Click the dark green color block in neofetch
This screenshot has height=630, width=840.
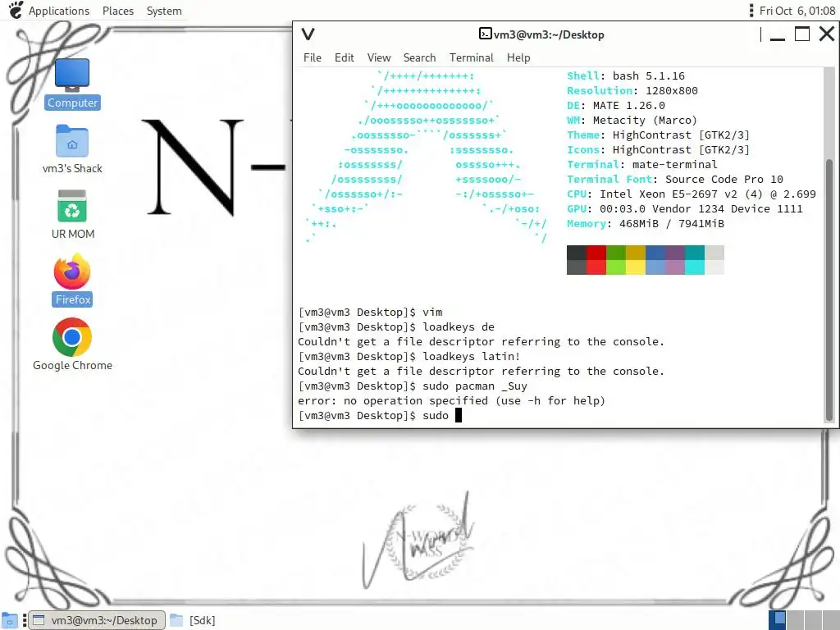[616, 253]
